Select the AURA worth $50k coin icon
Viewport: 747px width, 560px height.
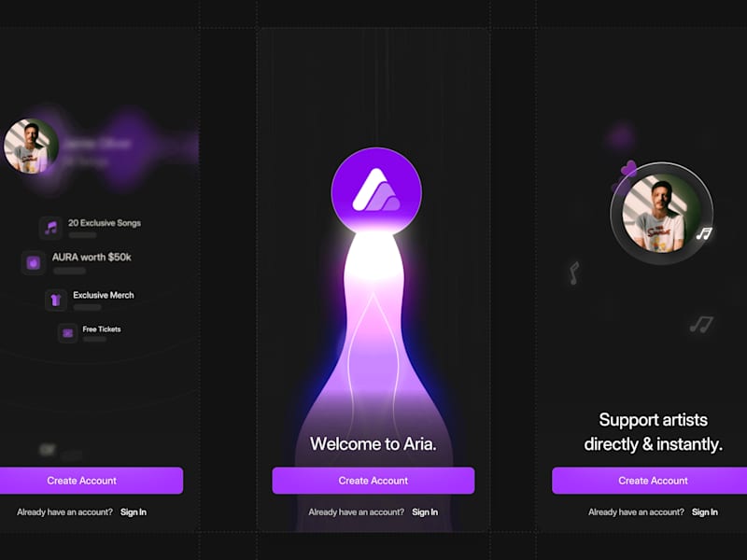click(34, 263)
